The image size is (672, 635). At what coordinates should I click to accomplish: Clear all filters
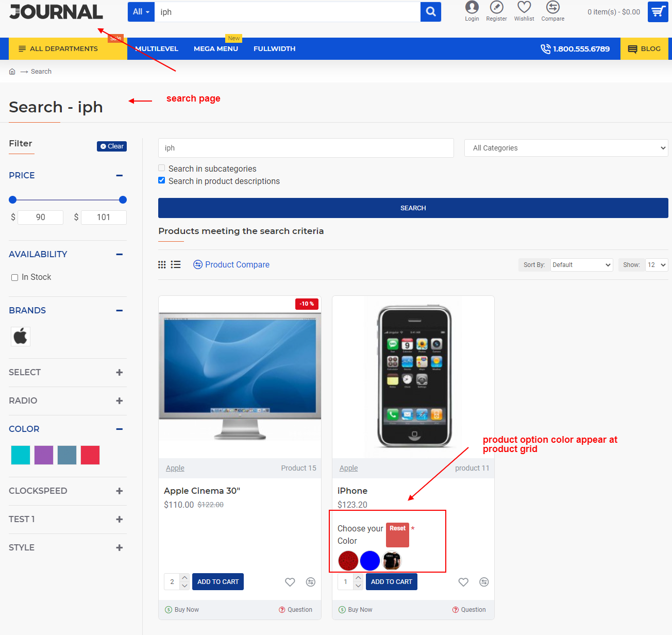pos(112,146)
